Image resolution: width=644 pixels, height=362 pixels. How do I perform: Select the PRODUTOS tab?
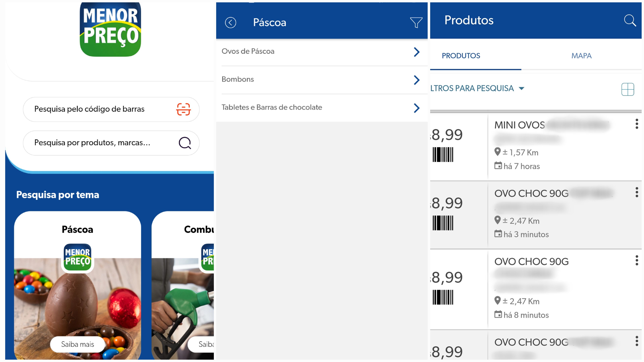coord(461,55)
